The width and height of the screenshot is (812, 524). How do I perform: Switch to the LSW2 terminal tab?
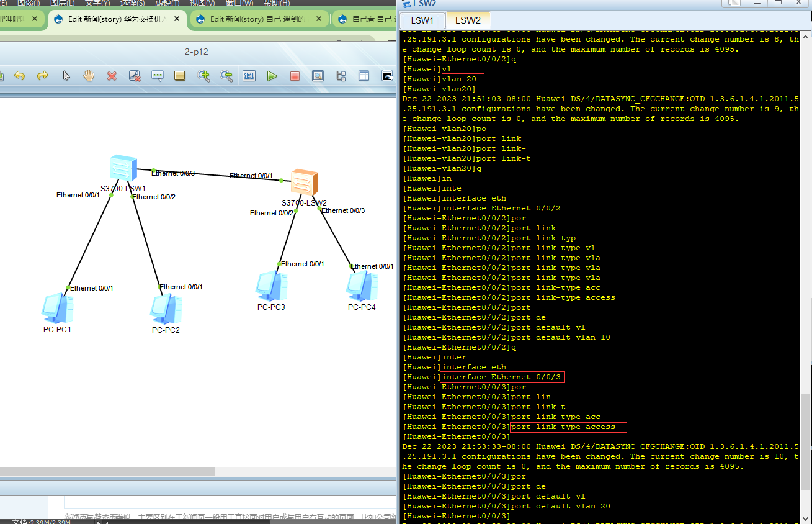coord(468,20)
